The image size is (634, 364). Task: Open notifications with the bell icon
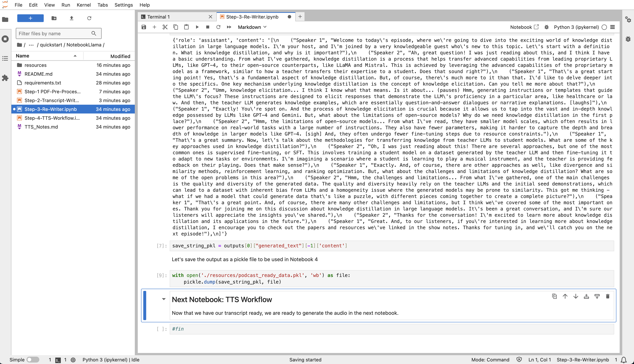[624, 359]
